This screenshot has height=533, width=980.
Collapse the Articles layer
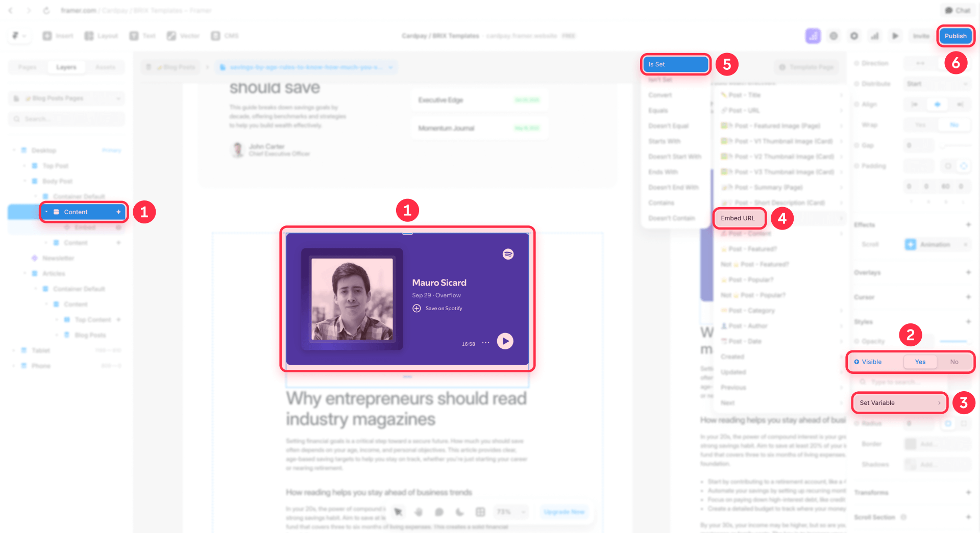tap(24, 273)
